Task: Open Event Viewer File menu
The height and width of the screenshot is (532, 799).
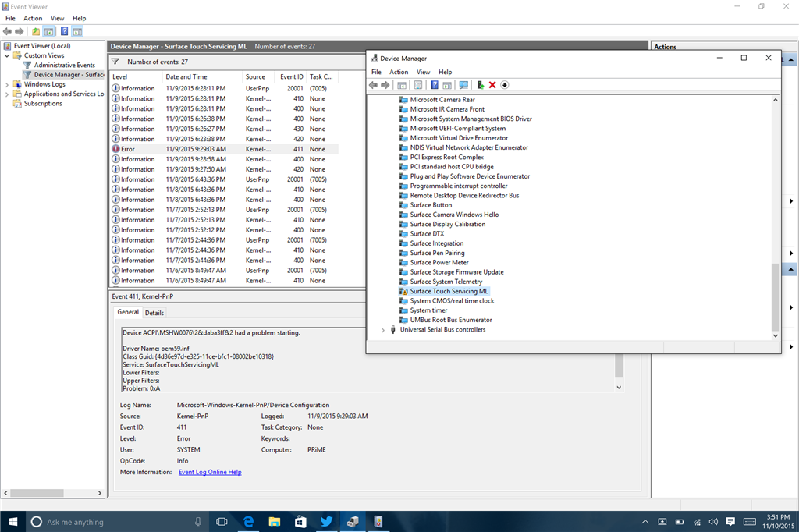Action: click(10, 19)
